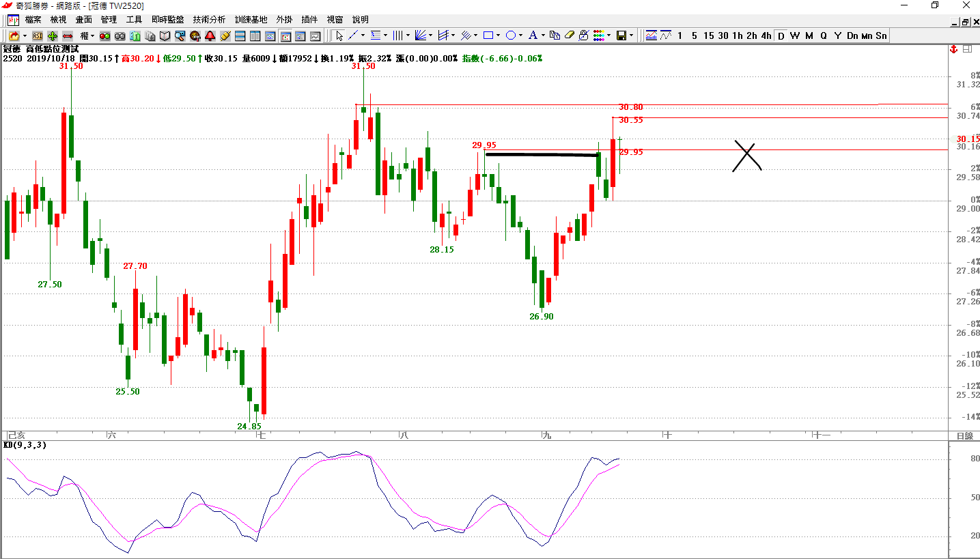Image resolution: width=980 pixels, height=559 pixels.
Task: Switch to yearly Y period
Action: pyautogui.click(x=838, y=35)
